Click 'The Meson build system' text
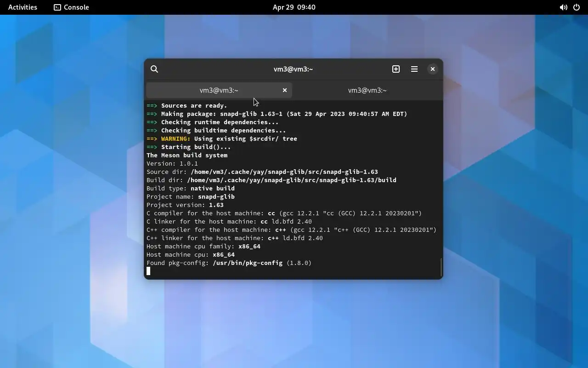This screenshot has width=588, height=368. point(187,155)
